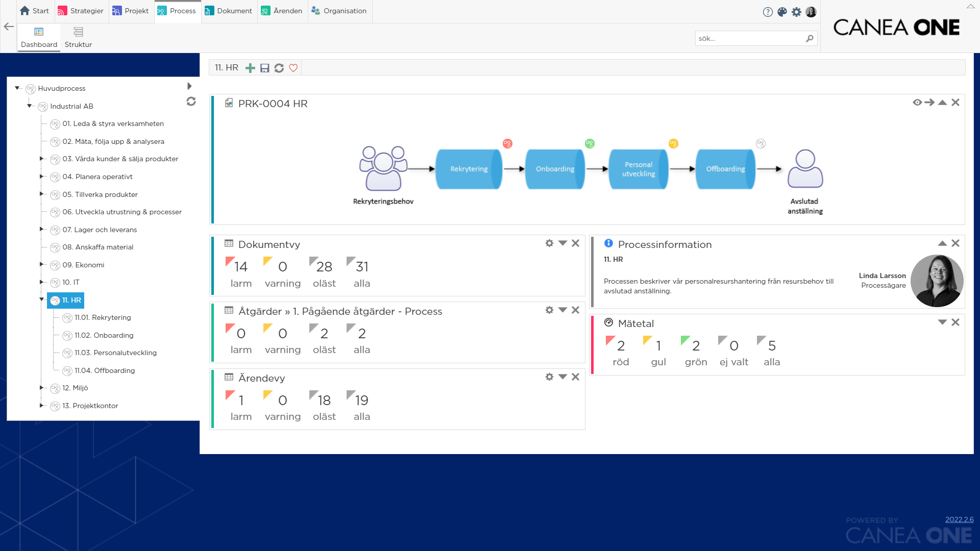Refresh the process tree panel
Image resolution: width=980 pixels, height=551 pixels.
191,102
